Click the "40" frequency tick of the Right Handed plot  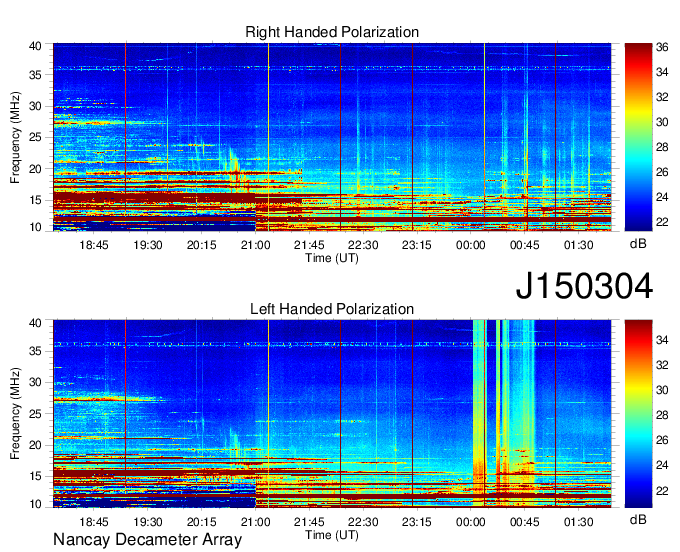[x=35, y=46]
